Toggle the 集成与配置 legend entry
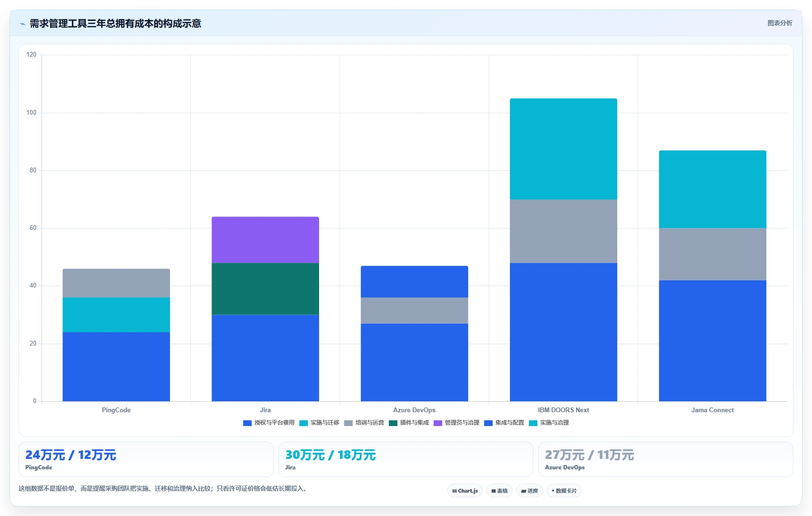The image size is (812, 516). (504, 423)
